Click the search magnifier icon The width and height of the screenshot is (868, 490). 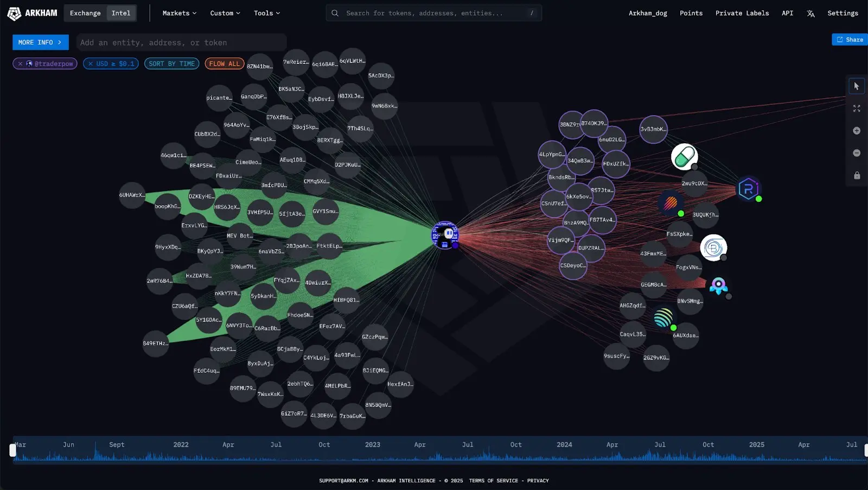(x=335, y=13)
